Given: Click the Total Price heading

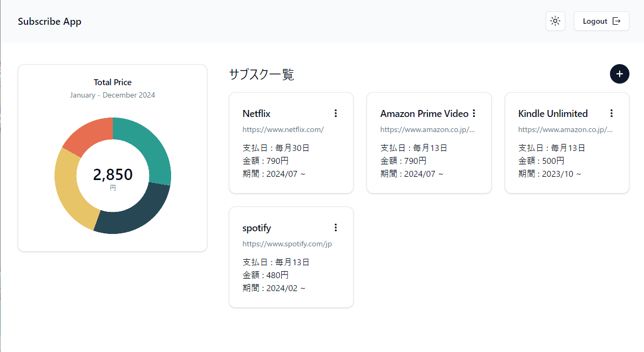Looking at the screenshot, I should coord(112,82).
